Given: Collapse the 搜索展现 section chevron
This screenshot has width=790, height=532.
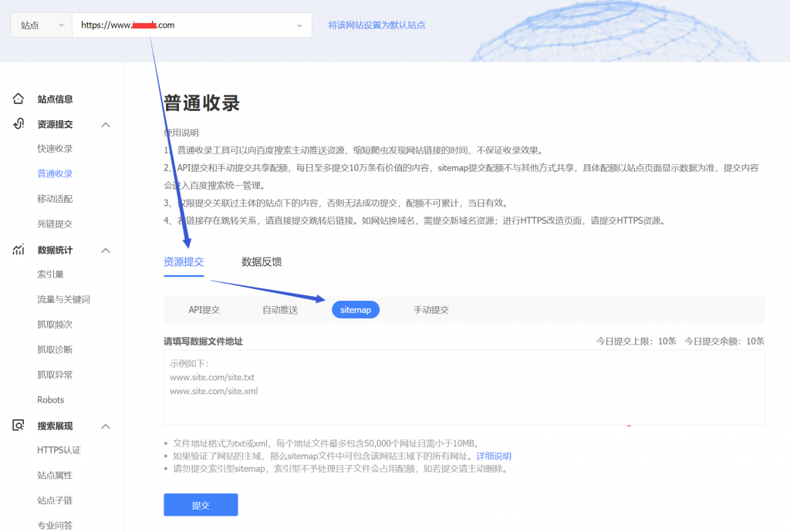Looking at the screenshot, I should point(105,426).
